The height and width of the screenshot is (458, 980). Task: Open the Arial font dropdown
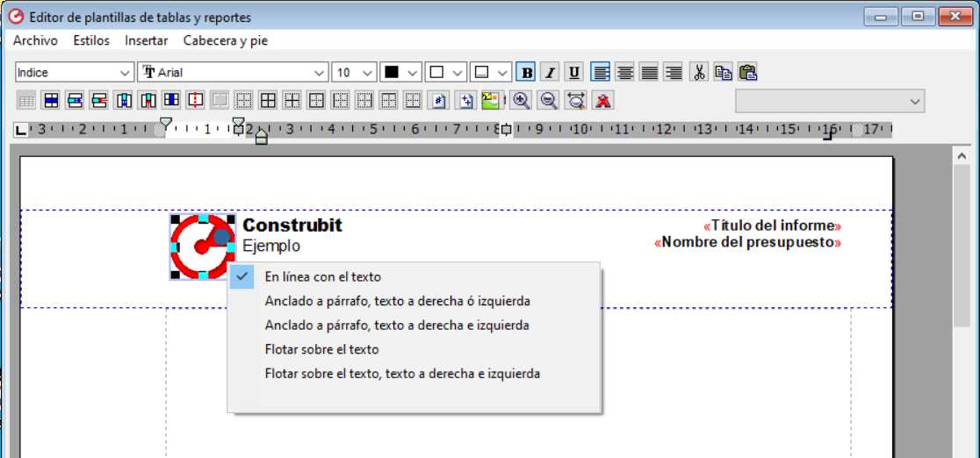pos(233,73)
